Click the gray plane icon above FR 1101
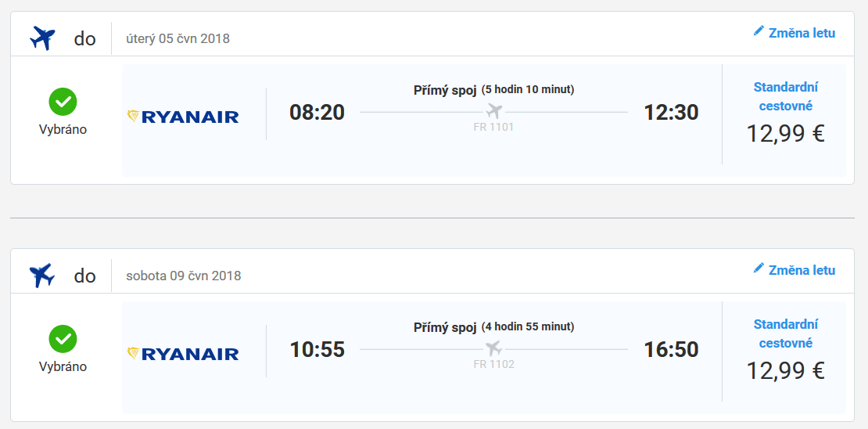 pos(493,111)
